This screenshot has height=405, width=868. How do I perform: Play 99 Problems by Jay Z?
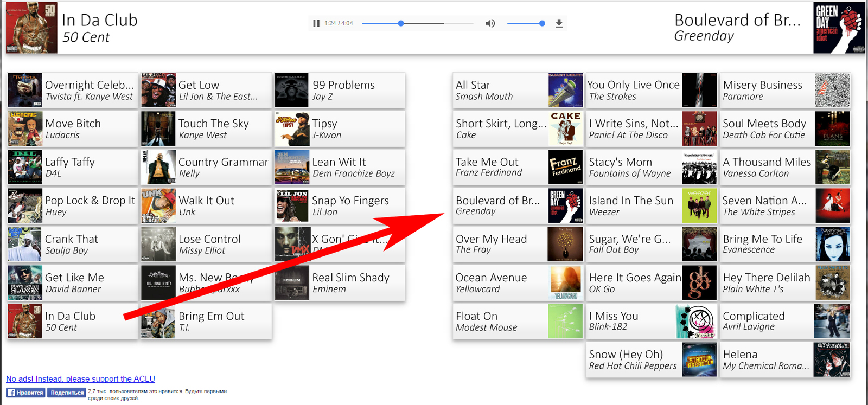point(340,91)
